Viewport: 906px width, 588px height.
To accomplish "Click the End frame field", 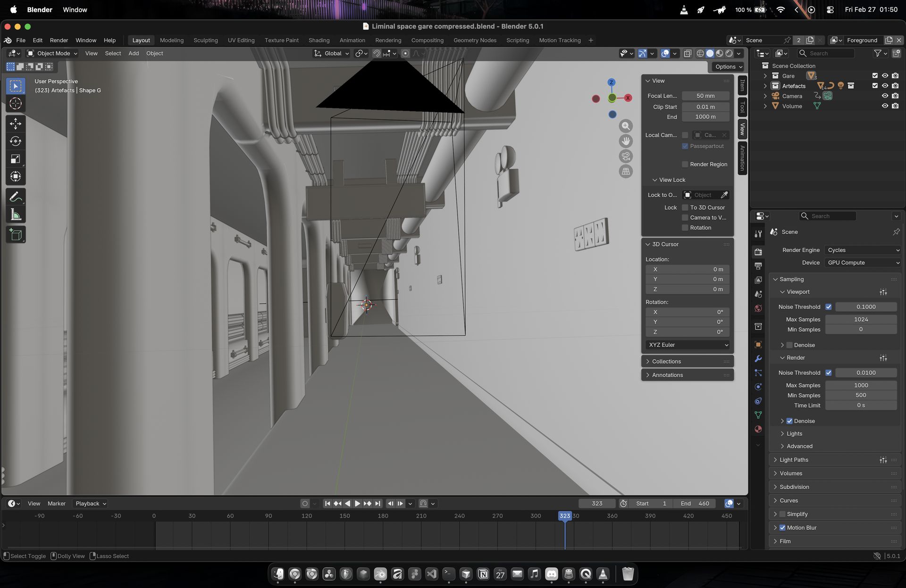I will [695, 503].
